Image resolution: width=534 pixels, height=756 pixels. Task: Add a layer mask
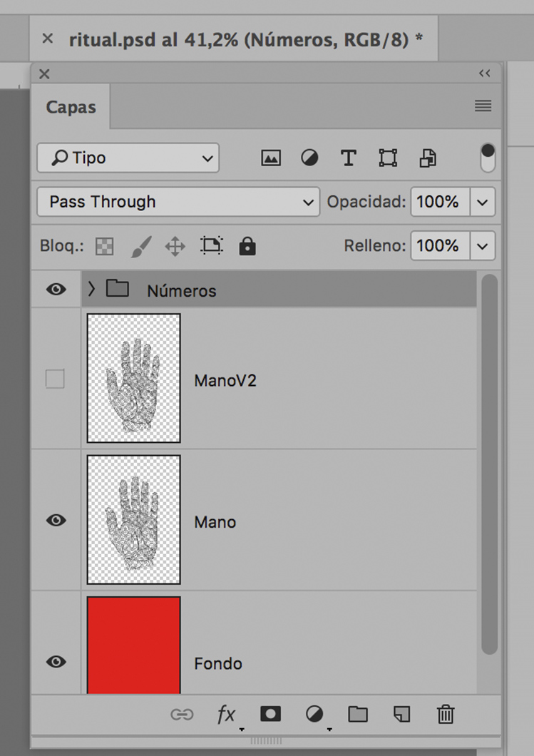pos(270,714)
